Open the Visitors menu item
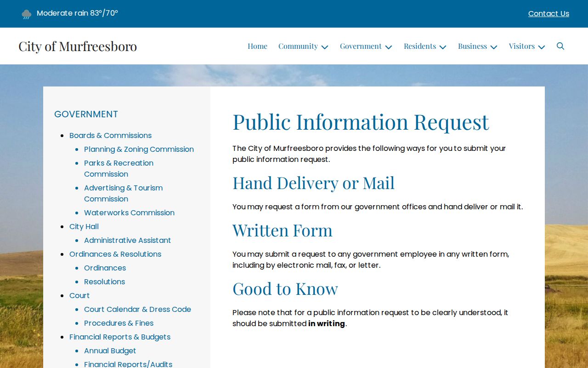588x368 pixels. (522, 46)
